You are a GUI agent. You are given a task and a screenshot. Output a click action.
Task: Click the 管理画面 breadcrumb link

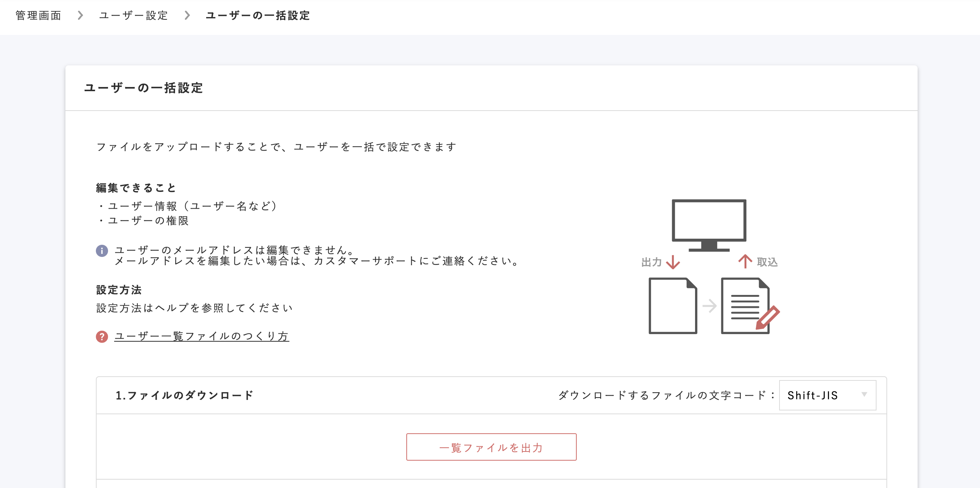[38, 16]
